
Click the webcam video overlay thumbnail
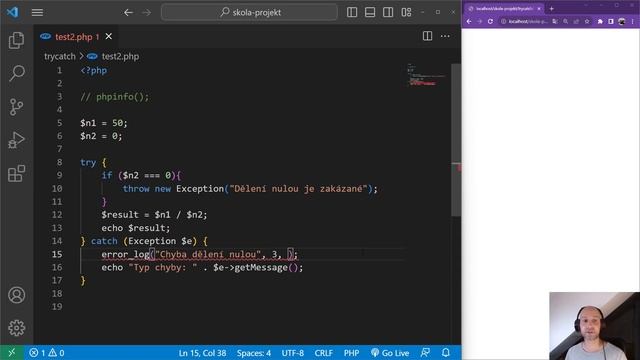[x=594, y=326]
